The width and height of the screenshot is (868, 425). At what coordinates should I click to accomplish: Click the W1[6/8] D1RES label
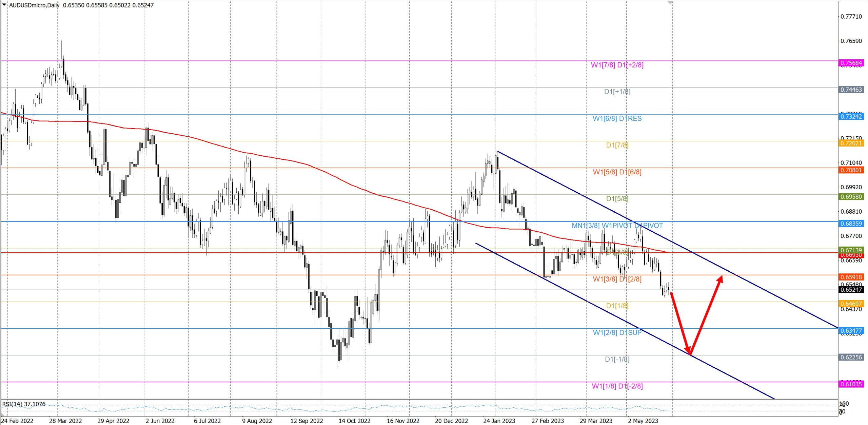pyautogui.click(x=617, y=119)
